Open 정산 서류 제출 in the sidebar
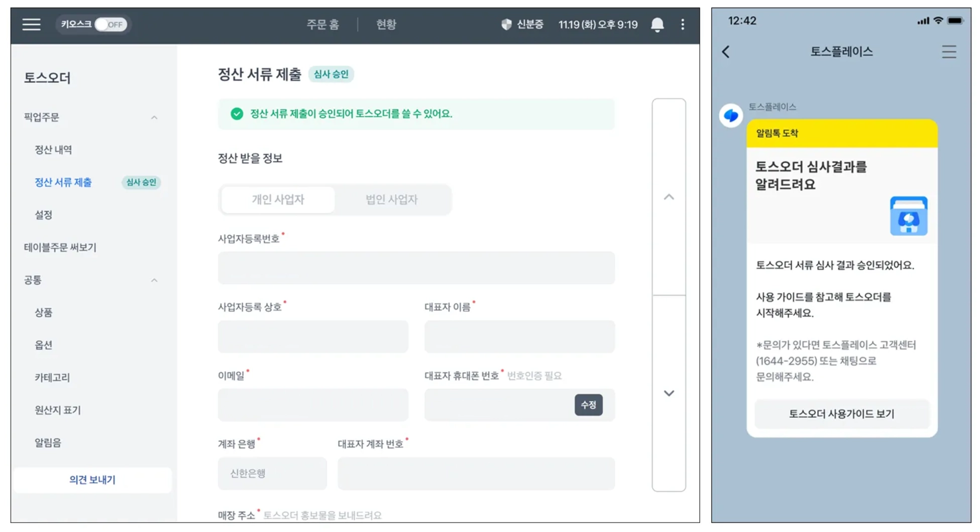 coord(63,182)
